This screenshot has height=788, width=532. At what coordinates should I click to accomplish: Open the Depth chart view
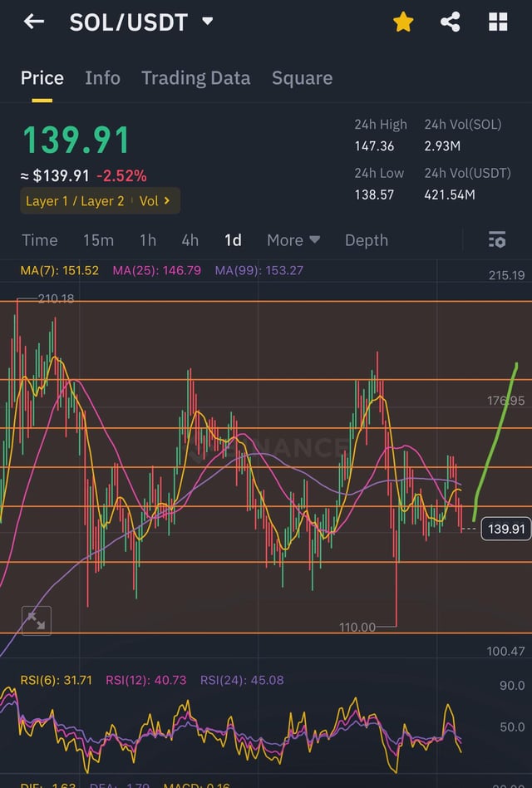366,240
